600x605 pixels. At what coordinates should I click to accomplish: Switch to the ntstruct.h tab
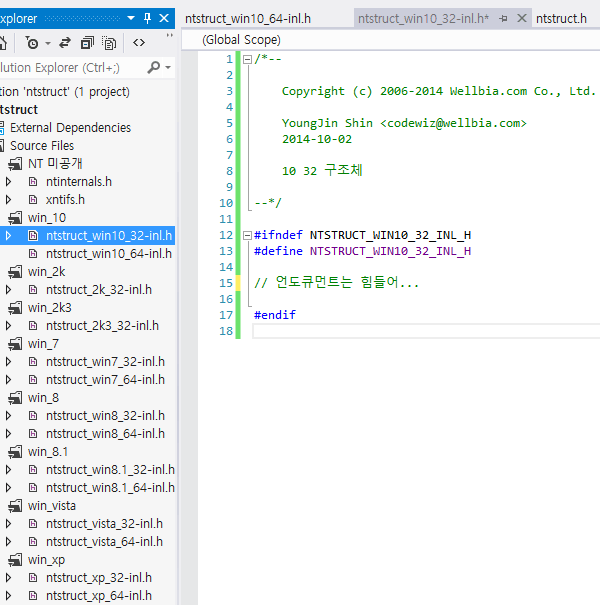[x=561, y=18]
